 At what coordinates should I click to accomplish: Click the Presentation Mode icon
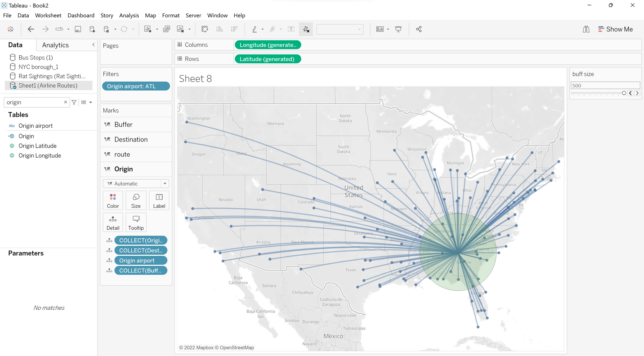click(398, 29)
